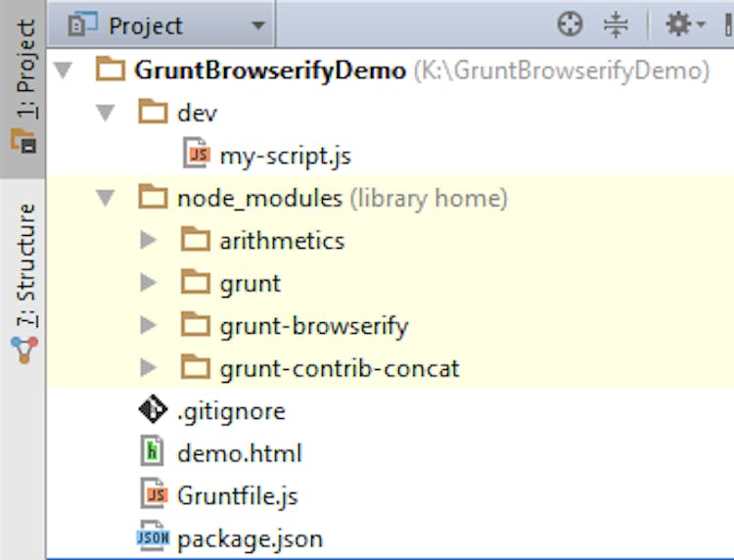Select the grunt-contrib-concat module label
Viewport: 734px width, 560px height.
[x=340, y=369]
